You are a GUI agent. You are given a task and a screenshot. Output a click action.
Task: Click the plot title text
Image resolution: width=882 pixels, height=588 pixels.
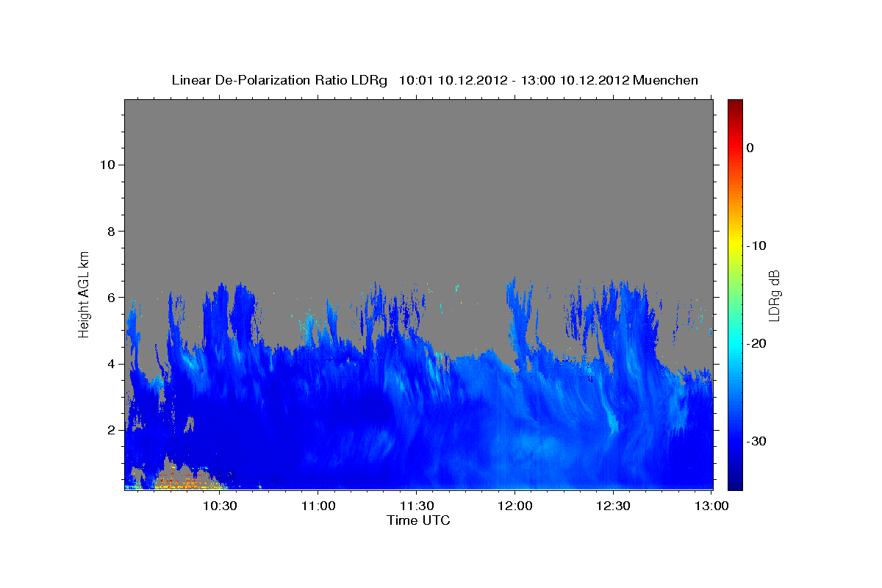[434, 80]
